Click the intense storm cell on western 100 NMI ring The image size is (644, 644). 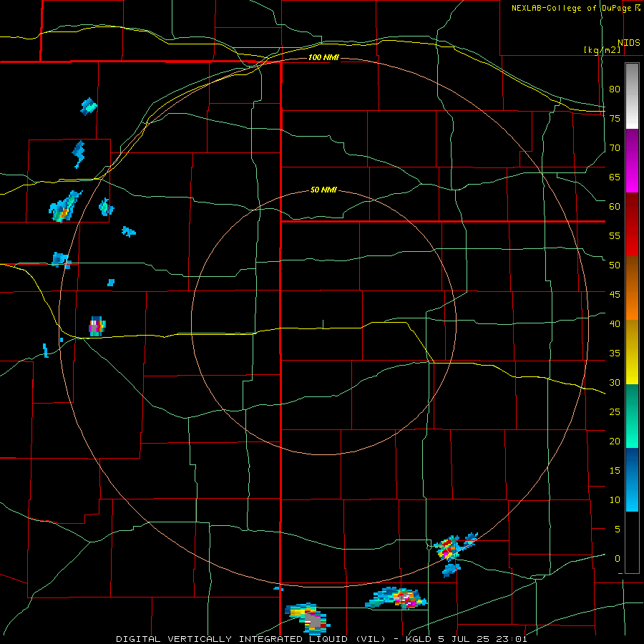coord(97,326)
